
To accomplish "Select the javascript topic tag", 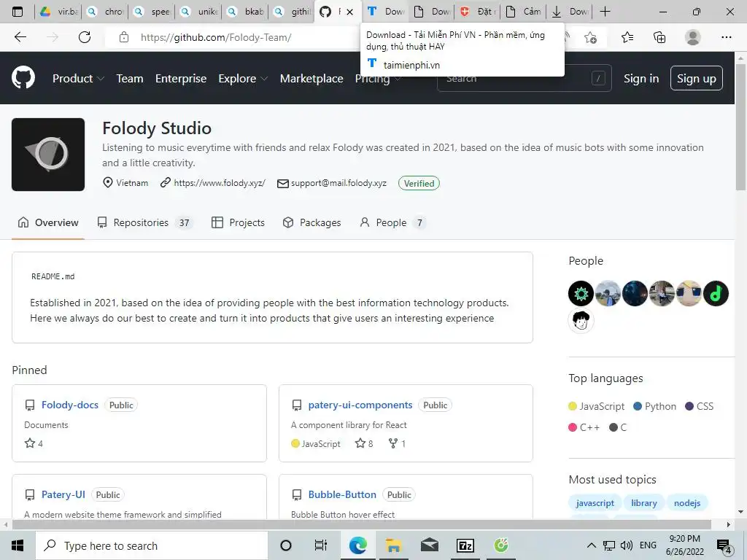I will click(595, 503).
